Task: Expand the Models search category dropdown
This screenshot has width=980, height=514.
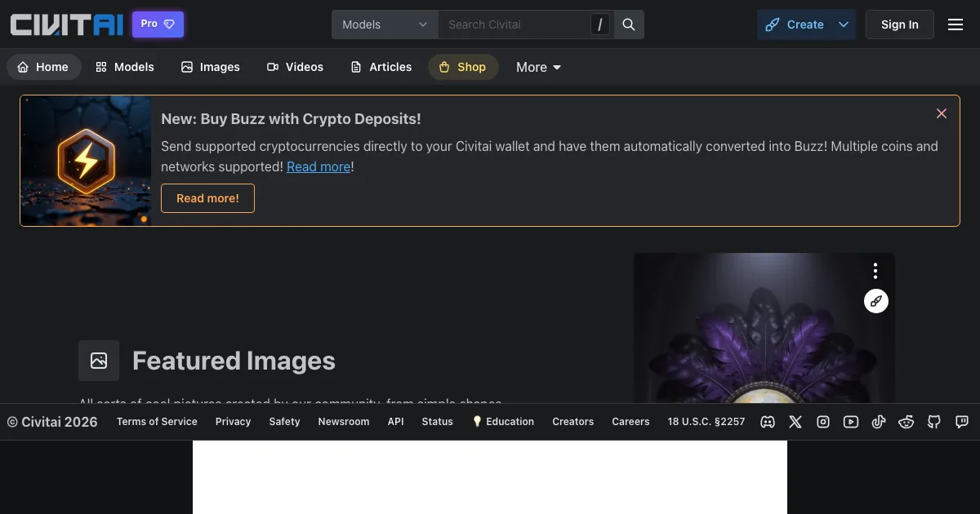Action: point(385,24)
